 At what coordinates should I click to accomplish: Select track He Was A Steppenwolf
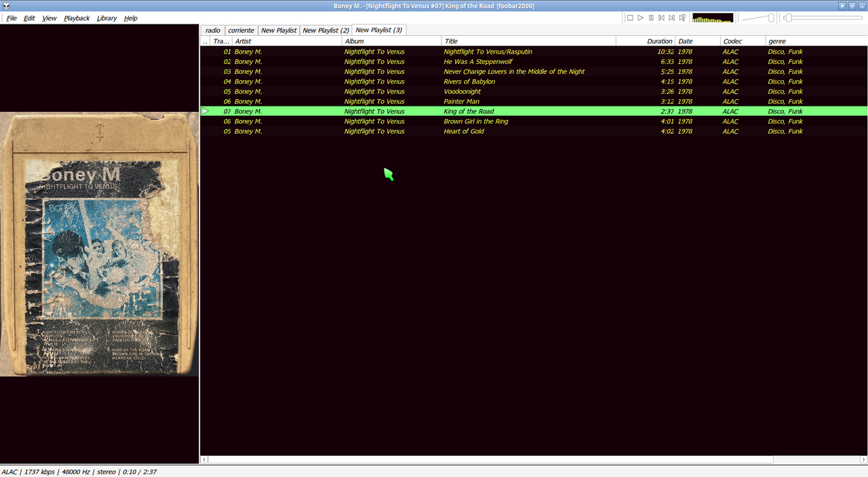pyautogui.click(x=534, y=62)
